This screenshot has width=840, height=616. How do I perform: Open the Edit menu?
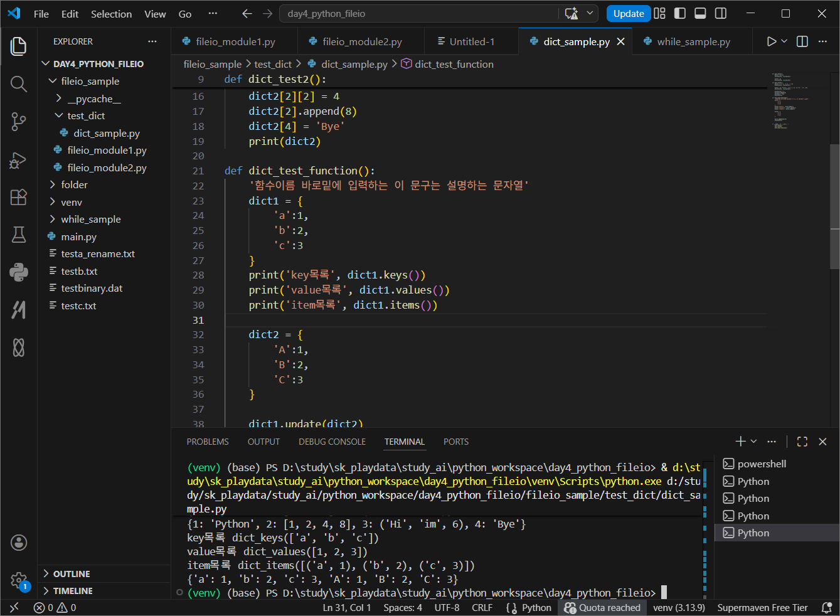70,14
